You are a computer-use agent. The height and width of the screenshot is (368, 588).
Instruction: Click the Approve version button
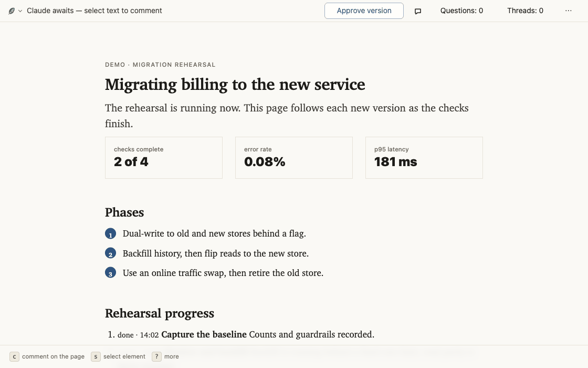point(364,11)
